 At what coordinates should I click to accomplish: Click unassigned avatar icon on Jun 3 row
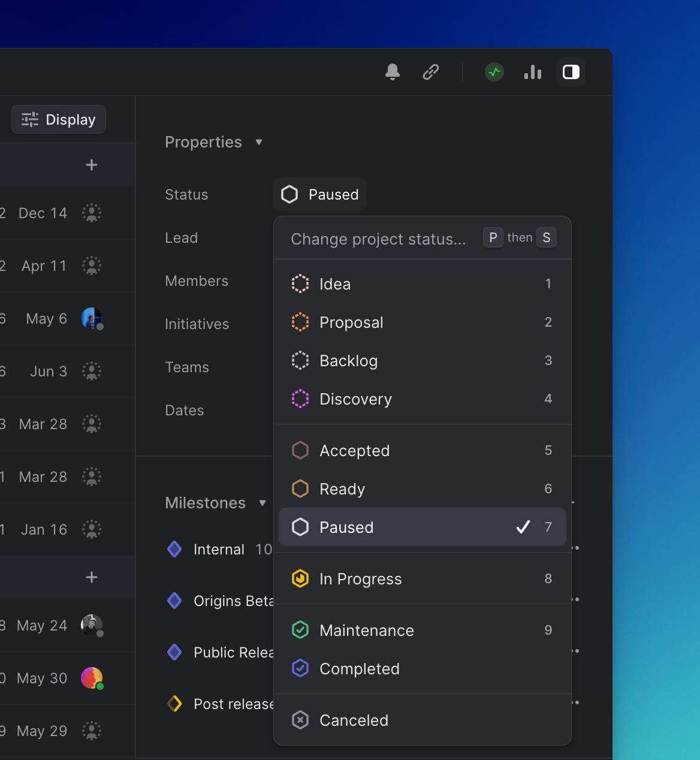click(92, 371)
